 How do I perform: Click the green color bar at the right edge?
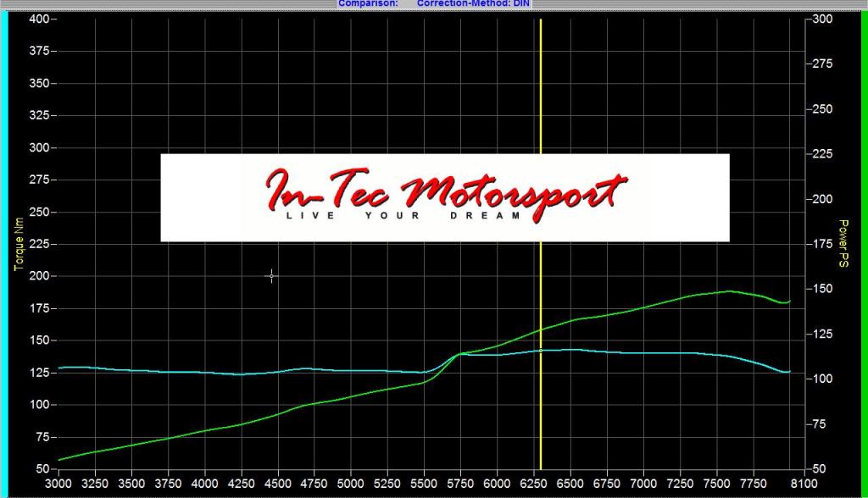(864, 255)
